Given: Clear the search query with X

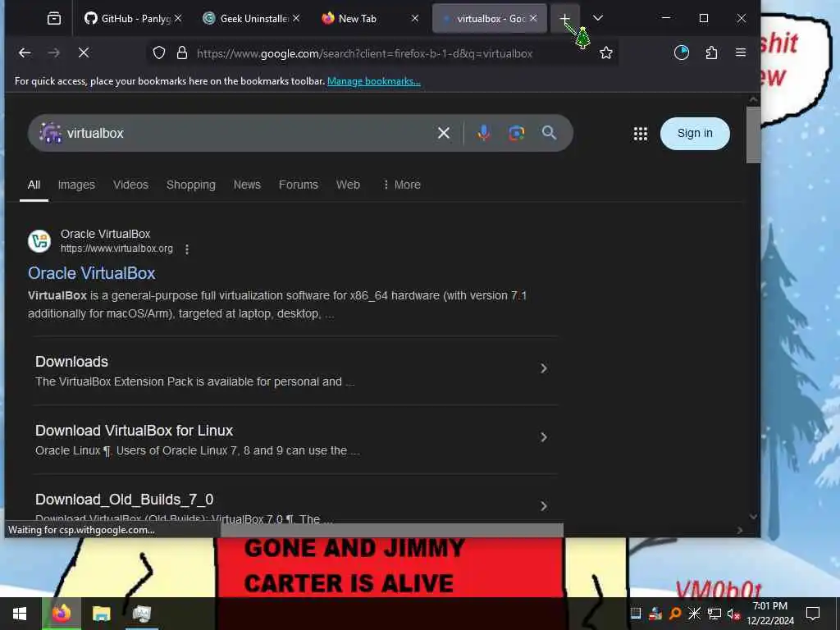Looking at the screenshot, I should point(444,133).
